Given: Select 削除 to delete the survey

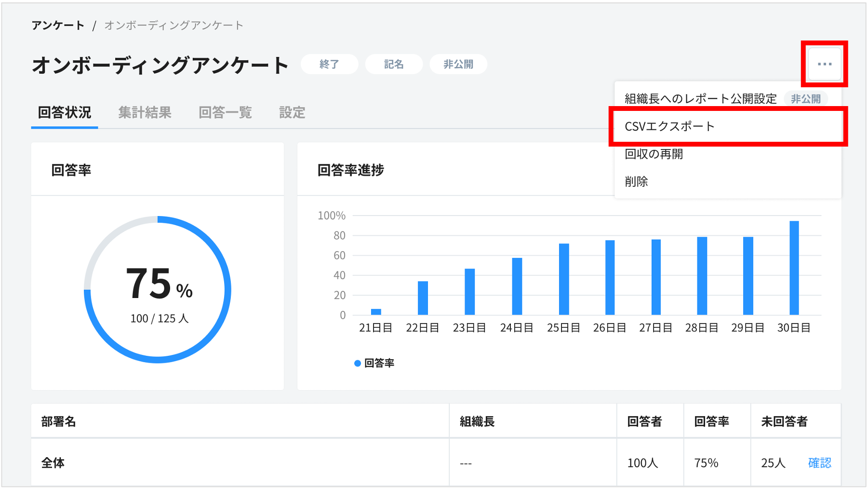Looking at the screenshot, I should (x=637, y=181).
